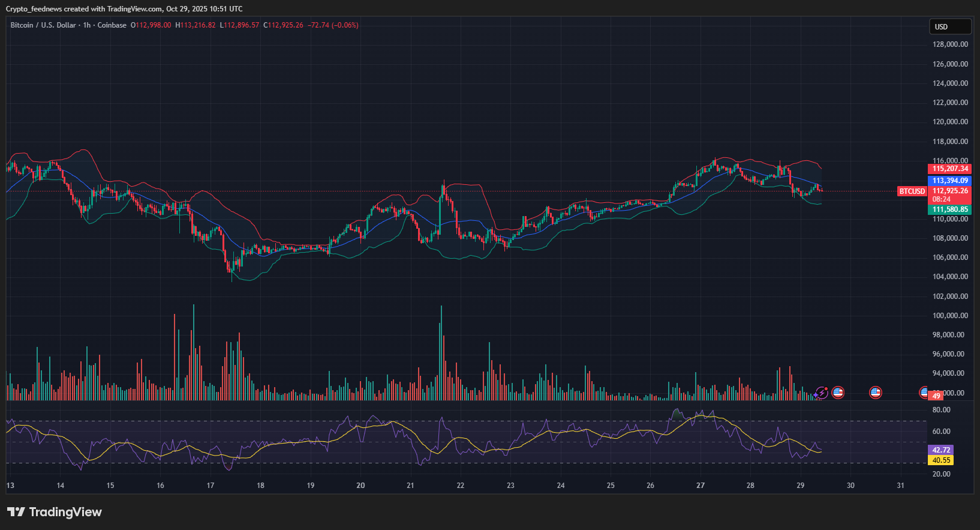980x530 pixels.
Task: Click date 27 on the time axis
Action: coord(701,486)
